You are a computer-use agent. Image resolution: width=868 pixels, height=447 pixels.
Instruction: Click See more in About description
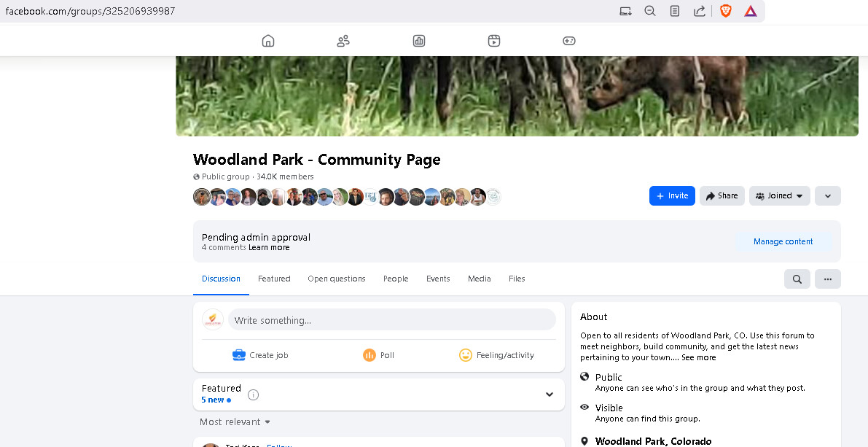pos(698,357)
